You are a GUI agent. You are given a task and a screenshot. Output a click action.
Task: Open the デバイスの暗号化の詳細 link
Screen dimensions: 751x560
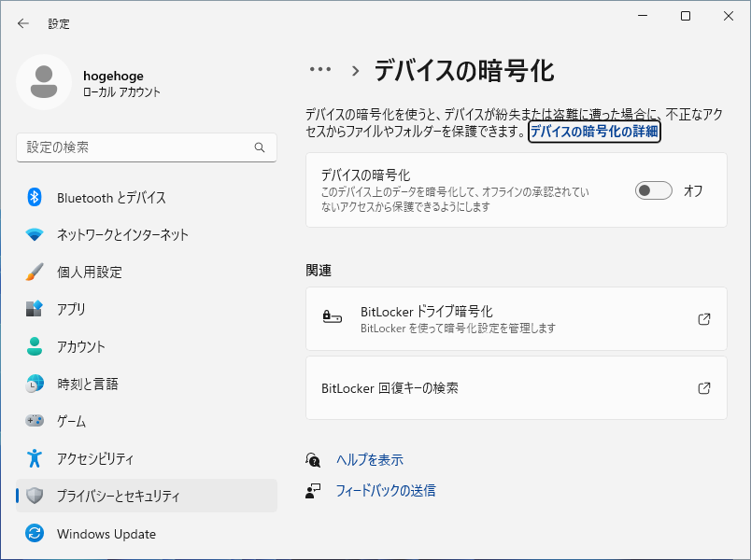tap(594, 132)
